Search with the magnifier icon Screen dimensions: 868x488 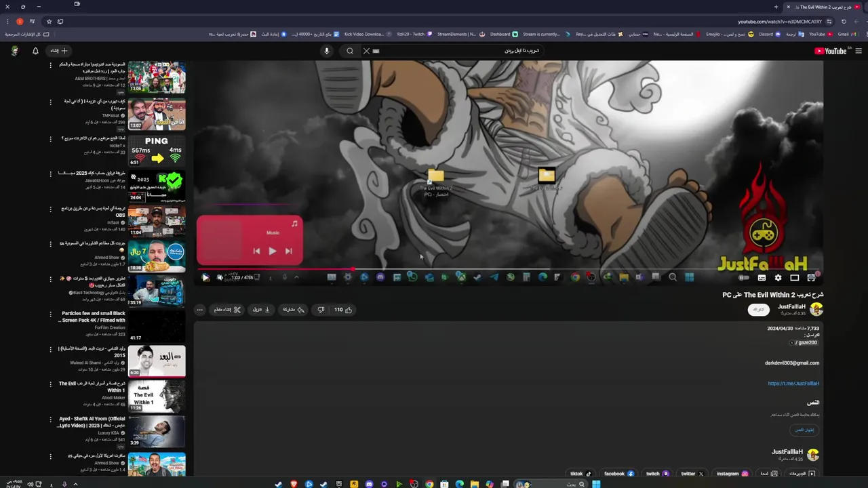[350, 51]
